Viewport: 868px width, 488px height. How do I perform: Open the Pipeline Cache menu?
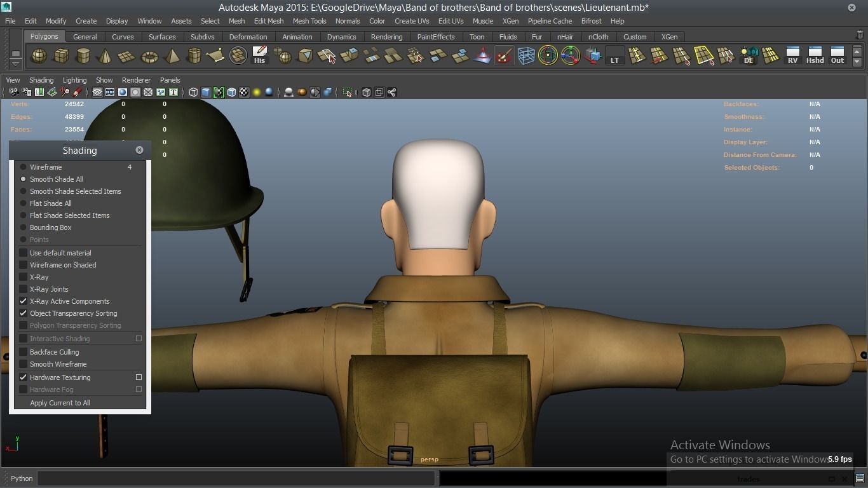550,21
